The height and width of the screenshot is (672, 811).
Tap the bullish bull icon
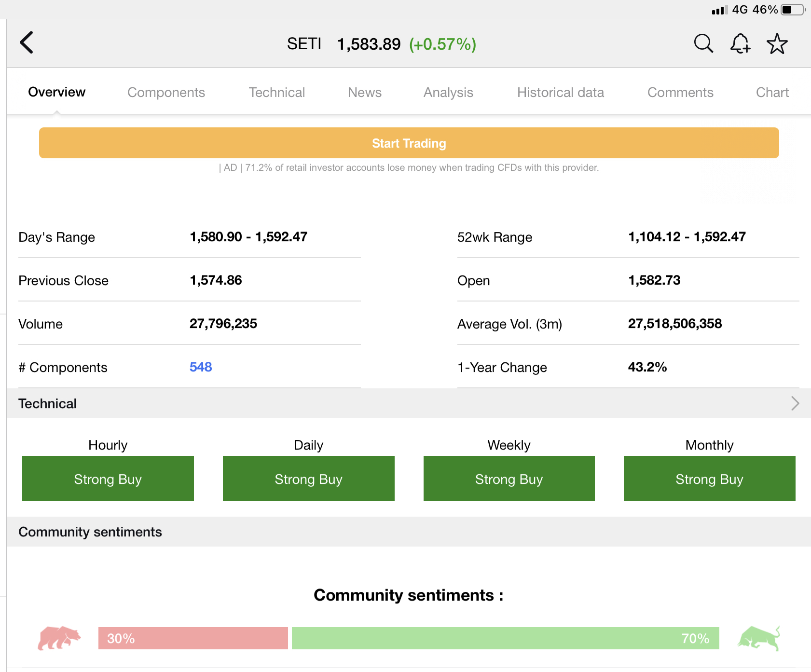click(759, 638)
